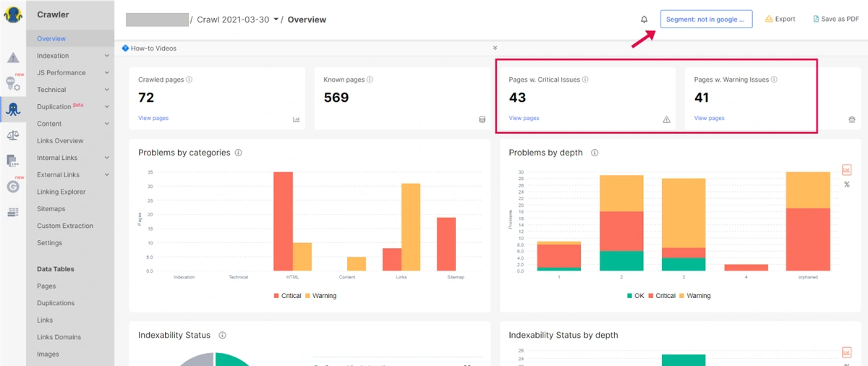Expand the How-to Videos panel

click(x=495, y=48)
